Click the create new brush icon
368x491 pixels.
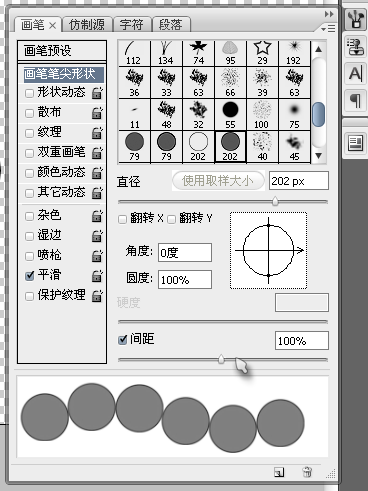pyautogui.click(x=279, y=472)
